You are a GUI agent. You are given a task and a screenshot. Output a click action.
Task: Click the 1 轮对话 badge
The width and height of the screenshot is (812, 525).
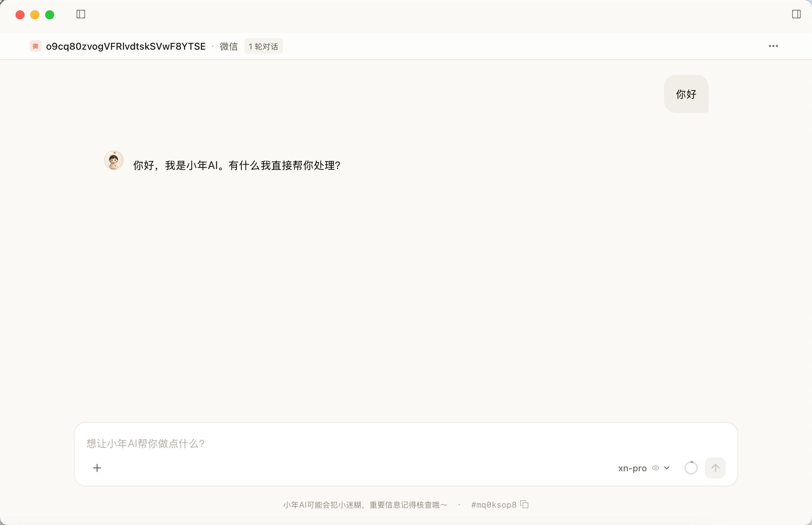[x=263, y=46]
